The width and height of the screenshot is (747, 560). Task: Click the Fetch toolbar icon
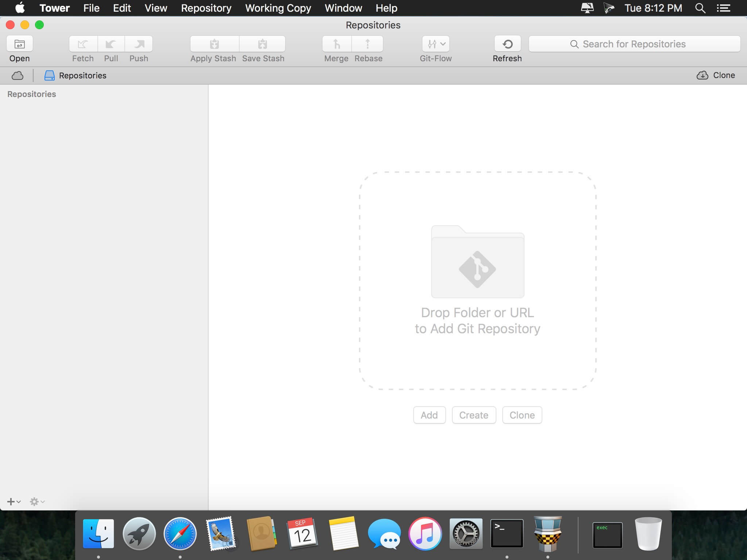(83, 44)
